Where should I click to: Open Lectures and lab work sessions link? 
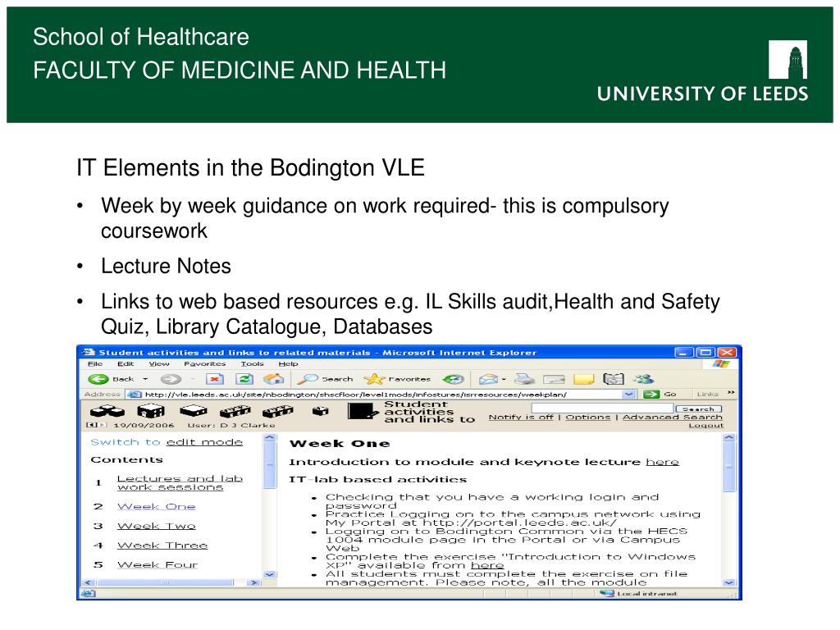coord(180,482)
